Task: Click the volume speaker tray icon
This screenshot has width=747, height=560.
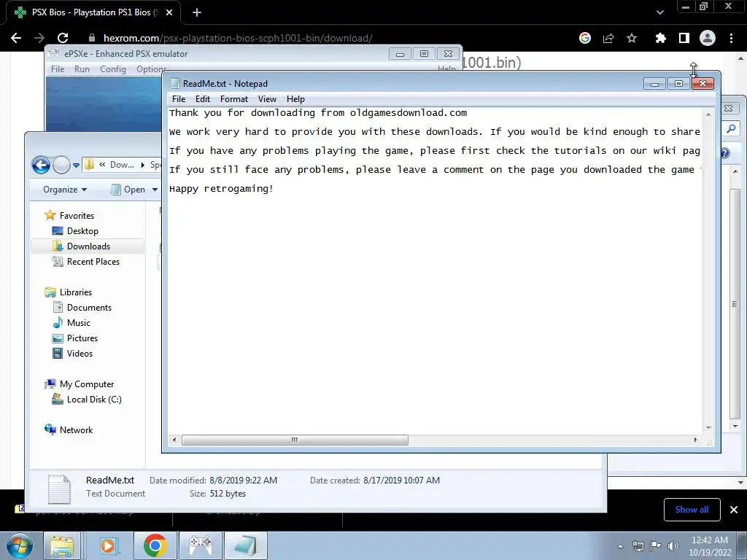Action: click(x=673, y=546)
